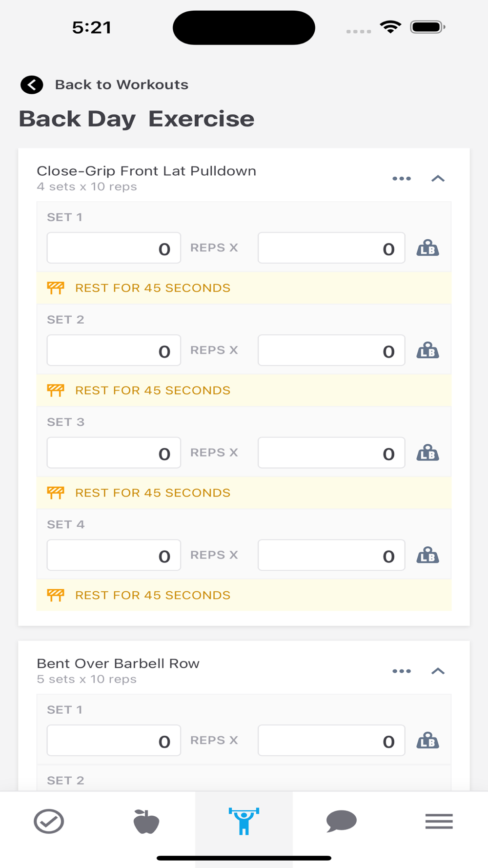
Task: Select the weightlifter workouts tab
Action: point(244,821)
